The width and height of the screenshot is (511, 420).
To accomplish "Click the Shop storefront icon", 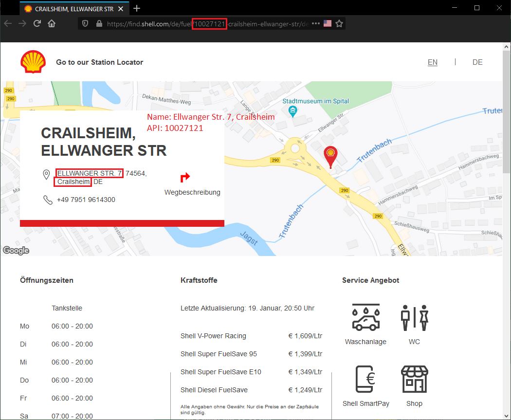I will 414,379.
